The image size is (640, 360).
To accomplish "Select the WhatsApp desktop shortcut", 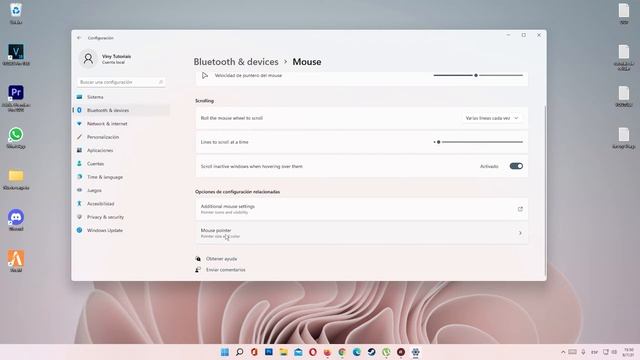I will click(x=16, y=138).
